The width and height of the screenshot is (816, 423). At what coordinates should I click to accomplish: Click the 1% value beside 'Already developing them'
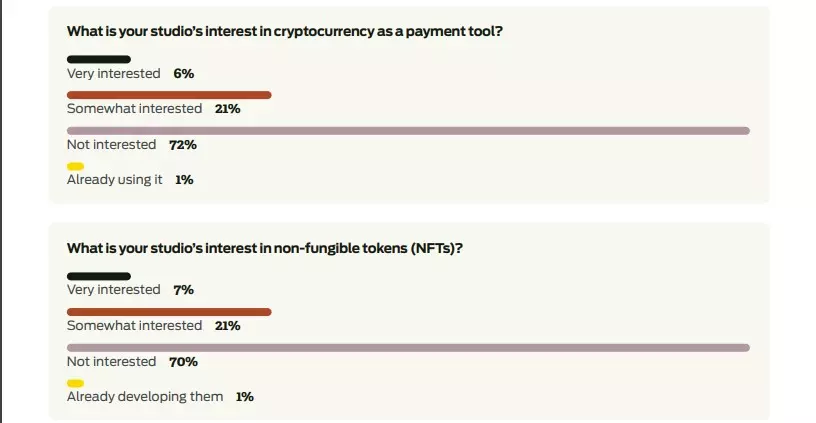tap(245, 397)
